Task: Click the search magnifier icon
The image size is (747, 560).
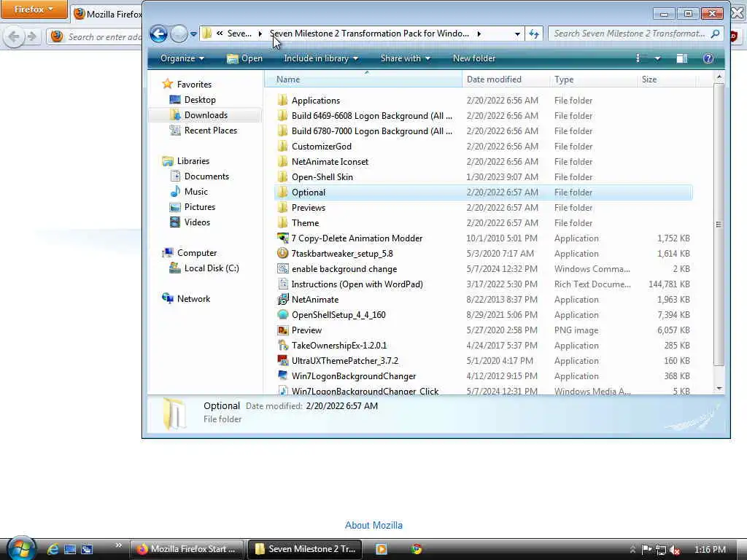Action: point(715,34)
